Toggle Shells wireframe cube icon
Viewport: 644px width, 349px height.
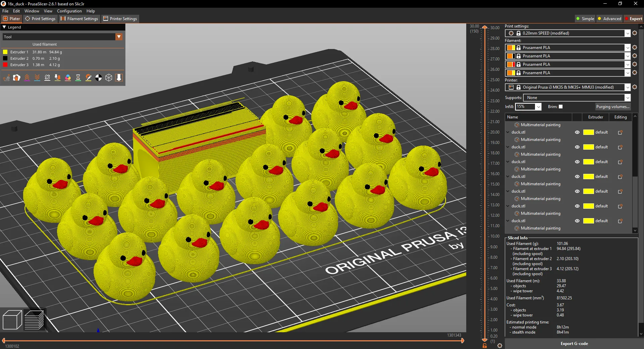pos(109,78)
